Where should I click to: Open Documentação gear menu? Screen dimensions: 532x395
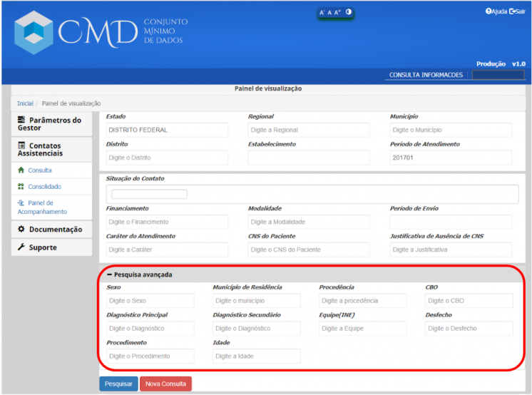(51, 230)
